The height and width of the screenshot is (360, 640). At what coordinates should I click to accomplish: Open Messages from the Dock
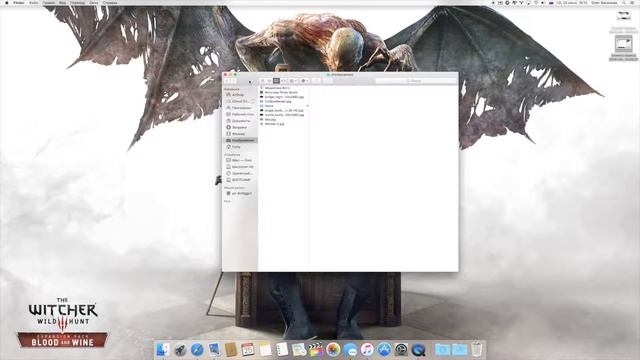point(350,350)
